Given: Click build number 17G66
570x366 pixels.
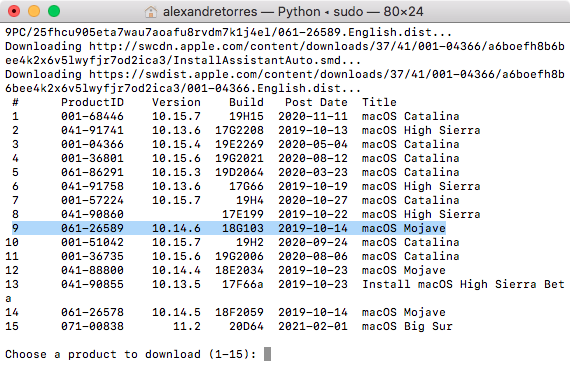Looking at the screenshot, I should 246,186.
